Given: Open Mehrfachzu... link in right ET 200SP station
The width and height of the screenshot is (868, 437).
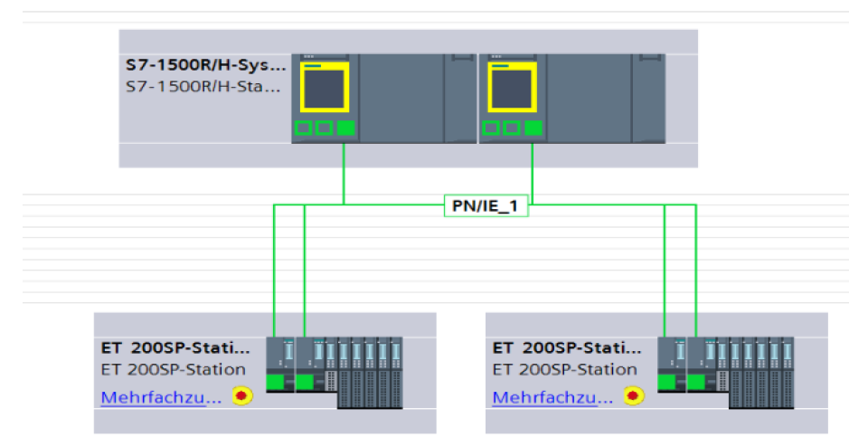Looking at the screenshot, I should (552, 397).
